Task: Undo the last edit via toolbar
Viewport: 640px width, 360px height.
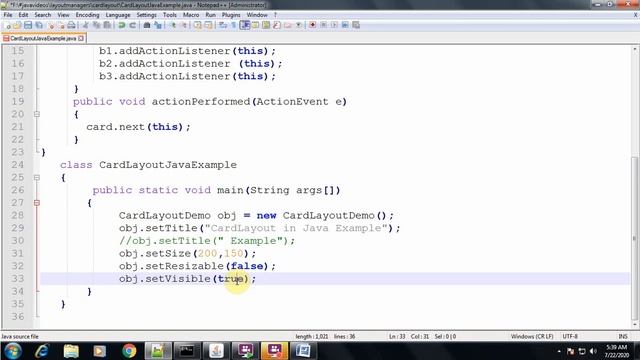Action: (121, 25)
